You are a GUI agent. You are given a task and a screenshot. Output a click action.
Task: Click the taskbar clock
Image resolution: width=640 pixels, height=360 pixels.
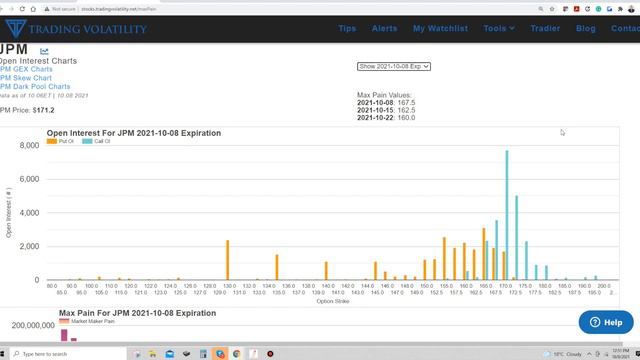tap(620, 354)
